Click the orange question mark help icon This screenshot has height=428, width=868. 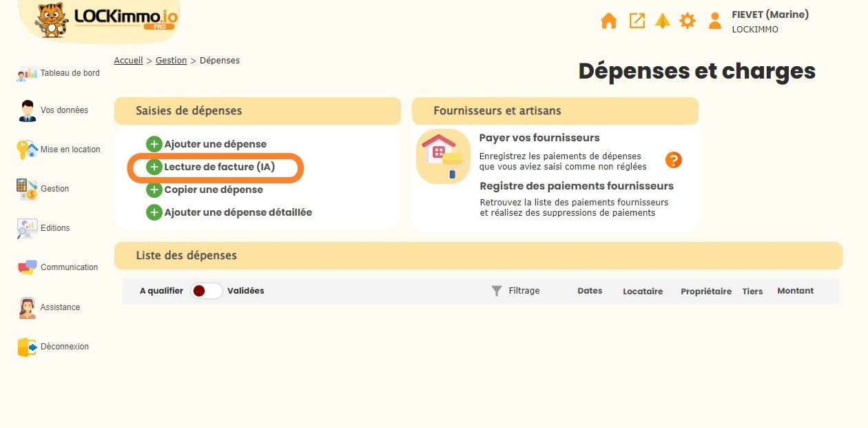tap(673, 161)
